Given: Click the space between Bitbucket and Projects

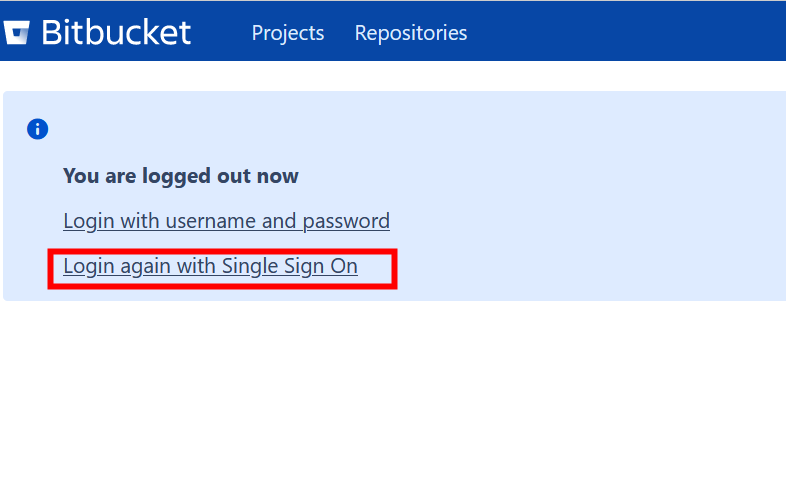Looking at the screenshot, I should tap(220, 32).
